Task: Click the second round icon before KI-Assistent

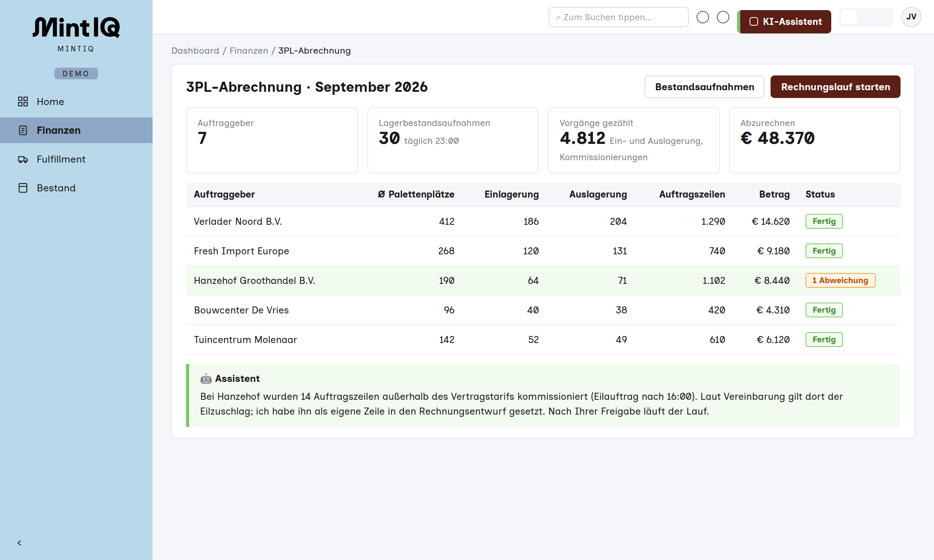Action: (x=723, y=17)
